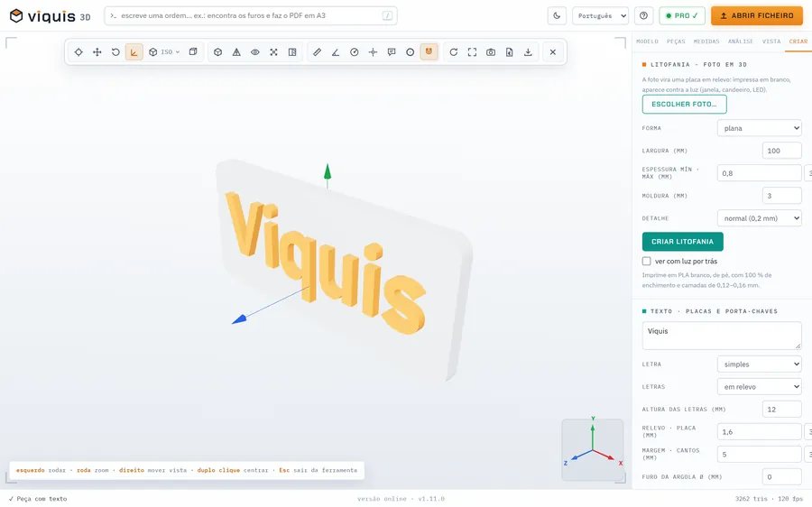Enable the ver com luz por trás checkbox
The image size is (812, 507).
(646, 261)
